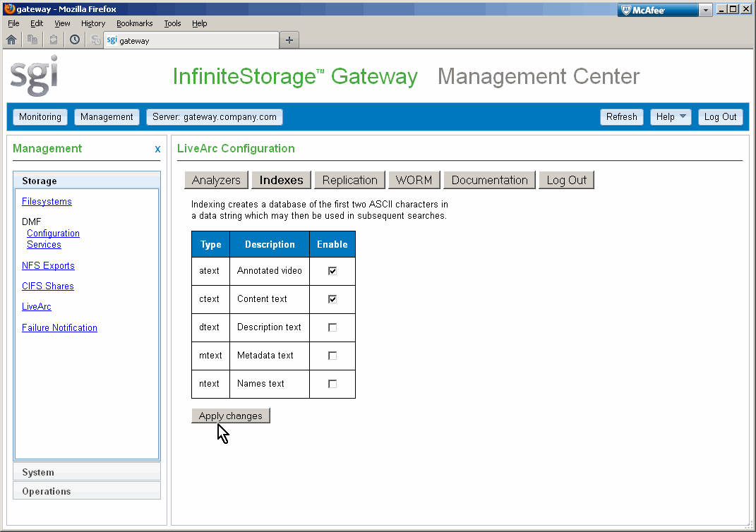
Task: Click the sync icon beside the tab
Action: [96, 40]
